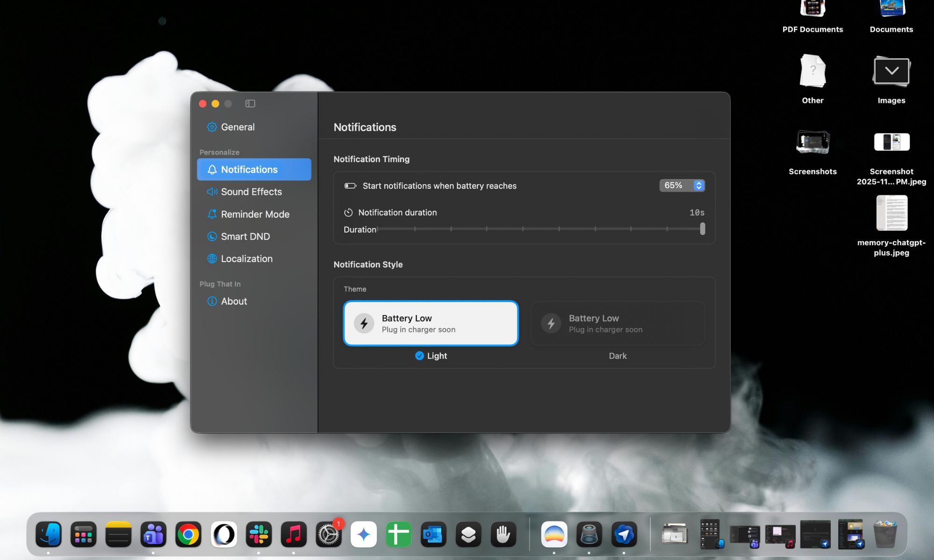Screen dimensions: 934x560
Task: Open the yellow Notes app in Dock
Action: pos(118,534)
